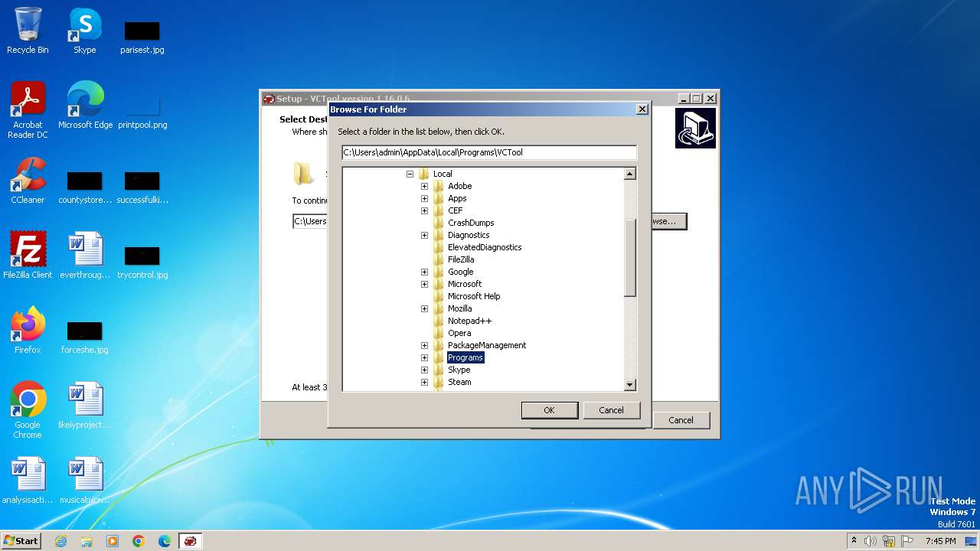Screen dimensions: 980x551
Task: Open the Edge taskbar icon
Action: click(165, 541)
